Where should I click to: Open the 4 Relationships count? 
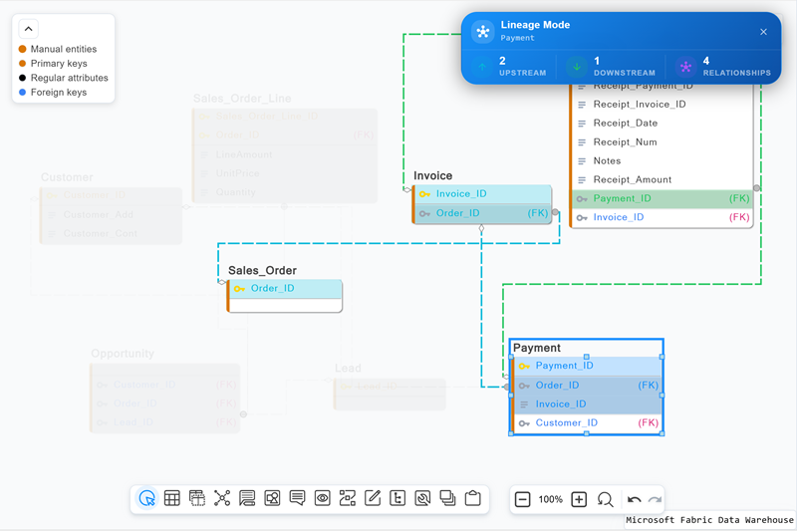[706, 61]
